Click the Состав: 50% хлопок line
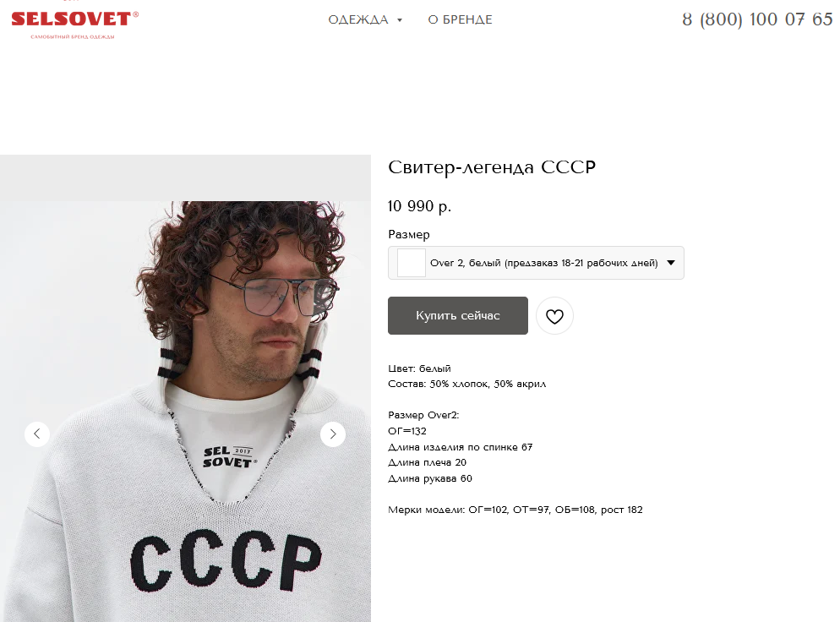The width and height of the screenshot is (840, 622). [x=467, y=385]
